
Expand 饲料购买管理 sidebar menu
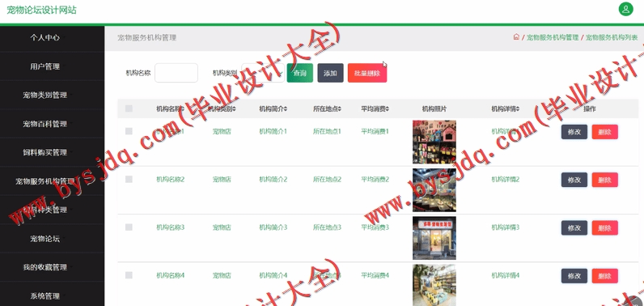tap(44, 152)
